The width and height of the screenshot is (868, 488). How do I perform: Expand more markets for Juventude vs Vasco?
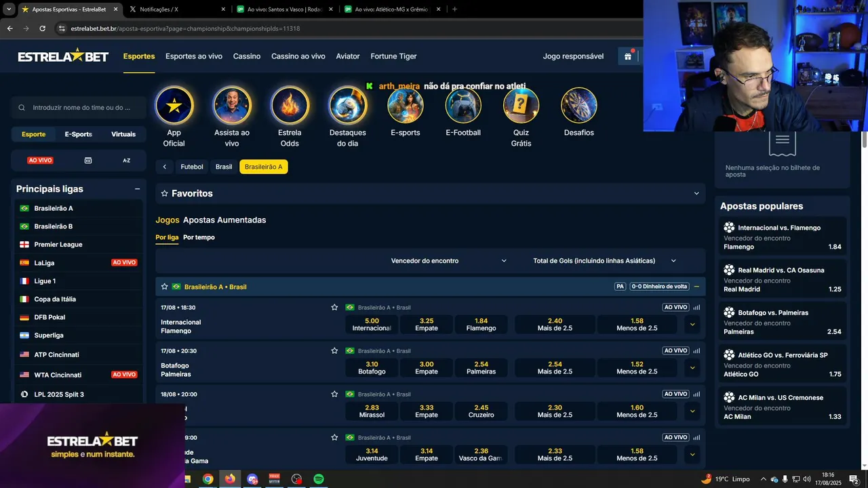coord(692,455)
